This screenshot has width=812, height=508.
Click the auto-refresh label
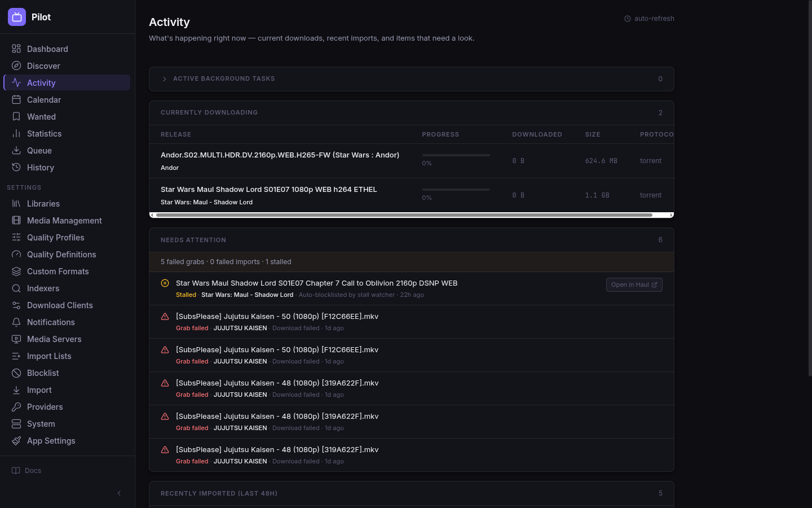pos(654,19)
